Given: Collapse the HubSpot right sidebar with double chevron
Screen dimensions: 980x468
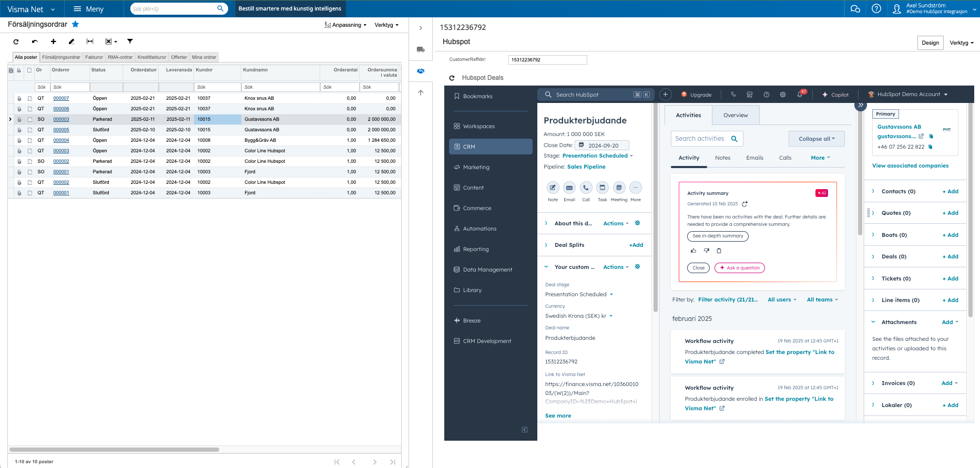Looking at the screenshot, I should click(860, 106).
